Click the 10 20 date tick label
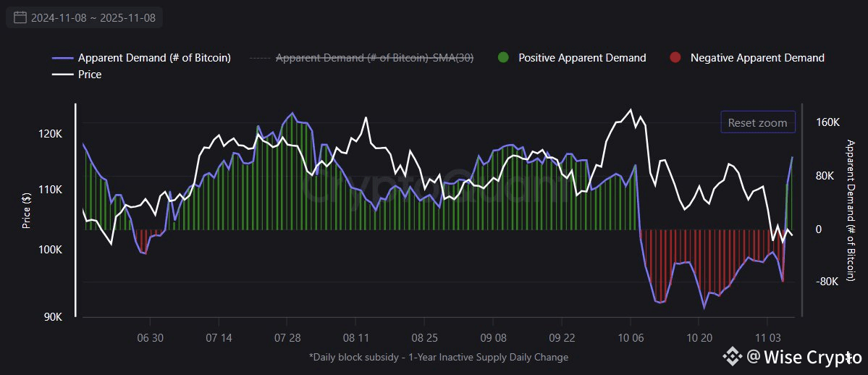Viewport: 868px width, 375px height. 699,337
